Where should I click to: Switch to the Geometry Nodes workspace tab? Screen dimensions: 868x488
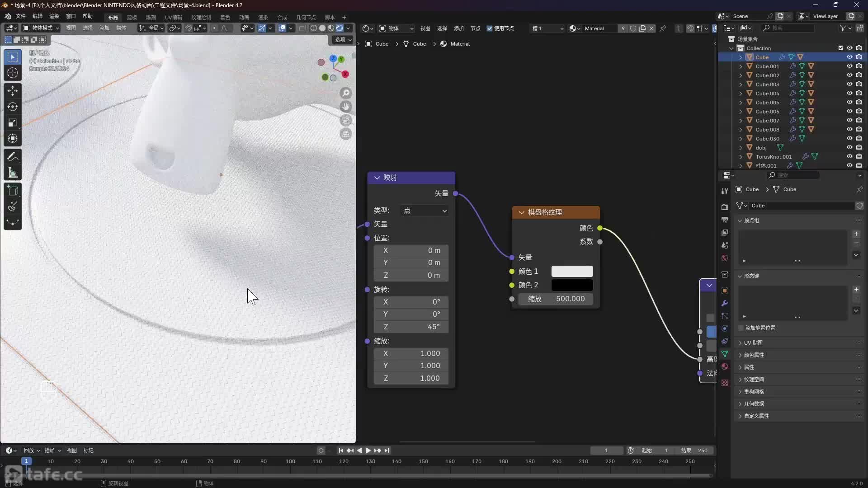click(306, 17)
